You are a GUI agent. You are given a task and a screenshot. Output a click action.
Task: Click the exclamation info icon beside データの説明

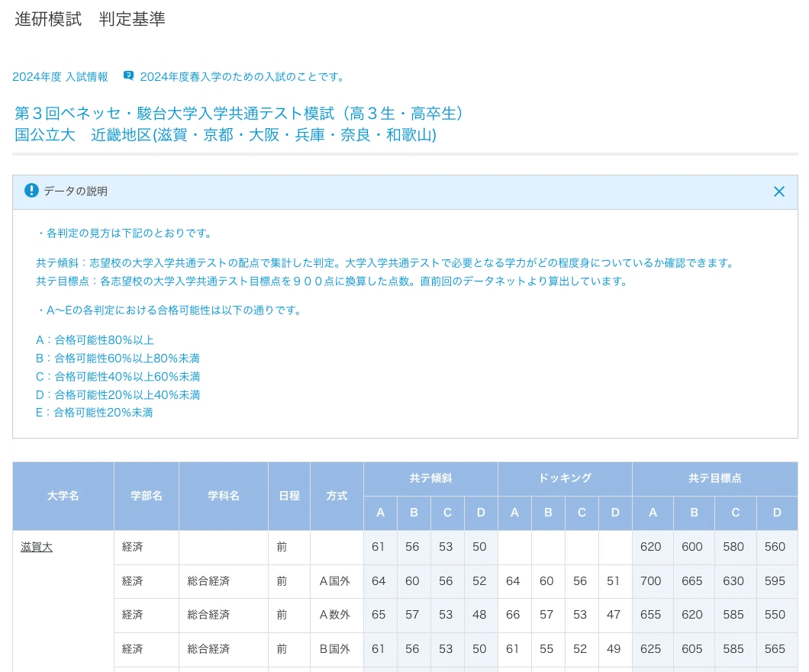(31, 191)
